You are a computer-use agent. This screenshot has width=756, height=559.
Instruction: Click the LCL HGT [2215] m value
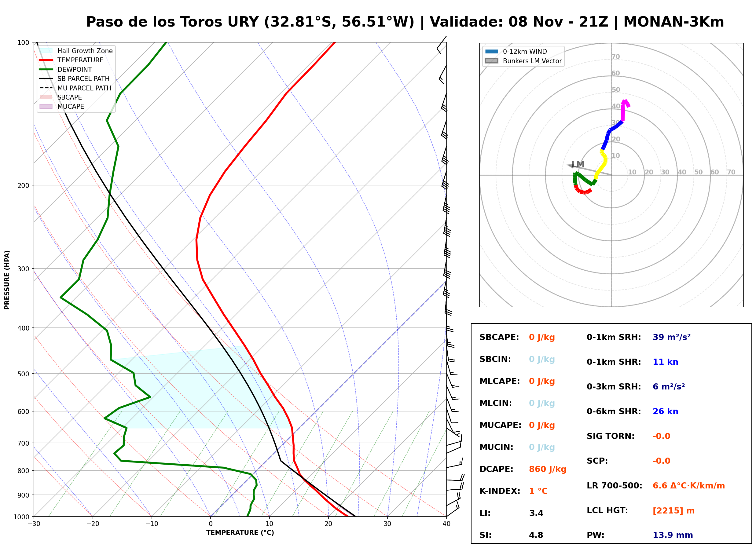click(x=674, y=511)
